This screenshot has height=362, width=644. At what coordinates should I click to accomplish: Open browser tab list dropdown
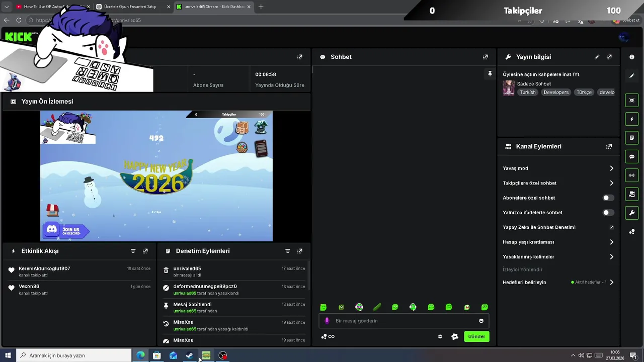(x=7, y=7)
